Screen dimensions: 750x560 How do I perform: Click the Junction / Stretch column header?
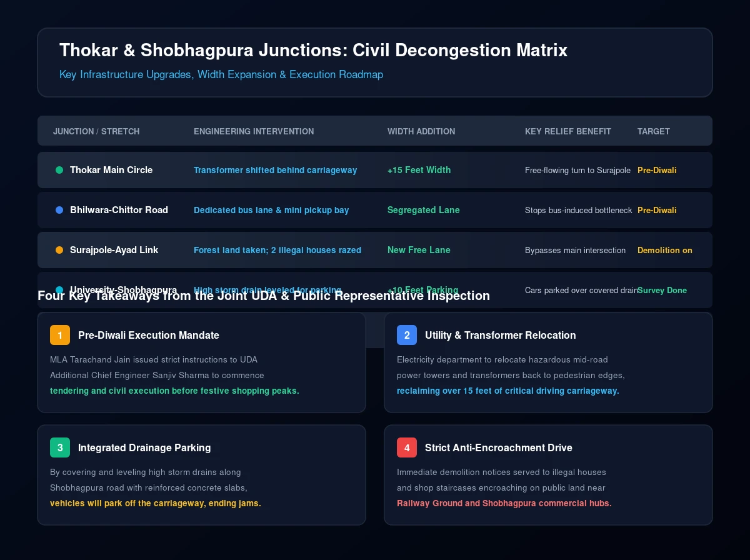(x=96, y=131)
